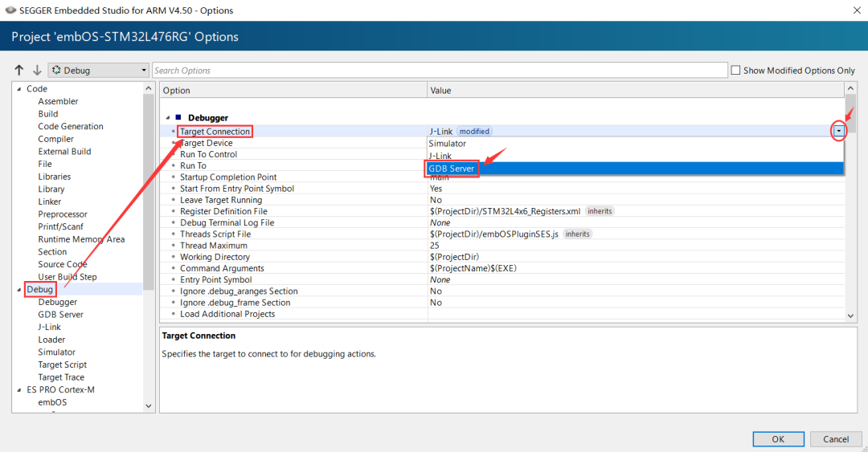Collapse the Debugger options group
The height and width of the screenshot is (452, 868).
(x=168, y=117)
